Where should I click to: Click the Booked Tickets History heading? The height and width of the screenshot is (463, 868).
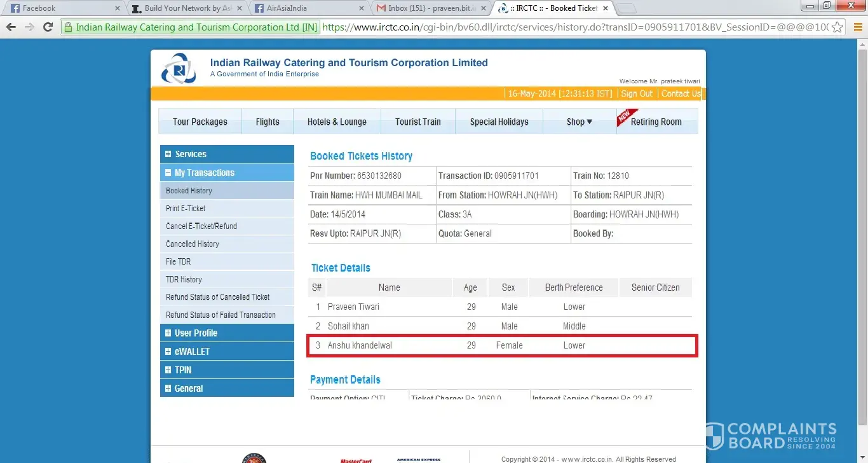click(361, 156)
